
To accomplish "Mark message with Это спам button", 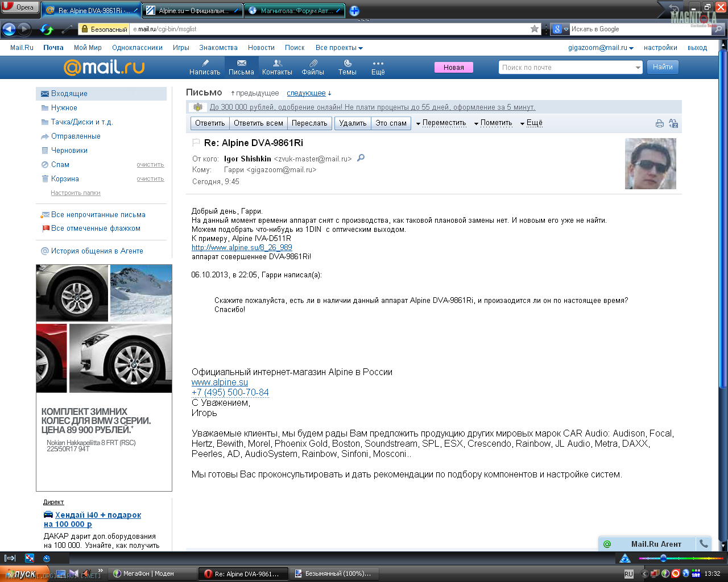I will (x=391, y=123).
